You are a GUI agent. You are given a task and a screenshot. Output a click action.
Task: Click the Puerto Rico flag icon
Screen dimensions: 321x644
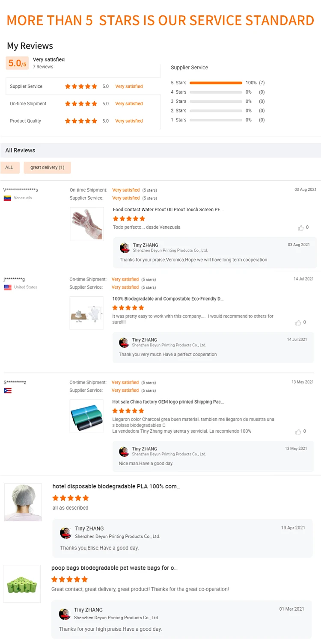point(8,390)
